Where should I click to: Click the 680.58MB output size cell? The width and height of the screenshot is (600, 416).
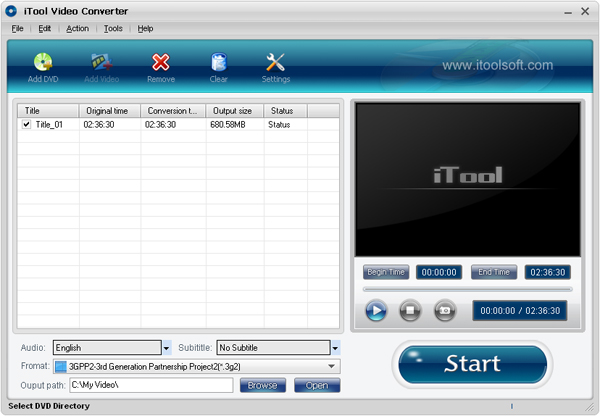pyautogui.click(x=228, y=124)
